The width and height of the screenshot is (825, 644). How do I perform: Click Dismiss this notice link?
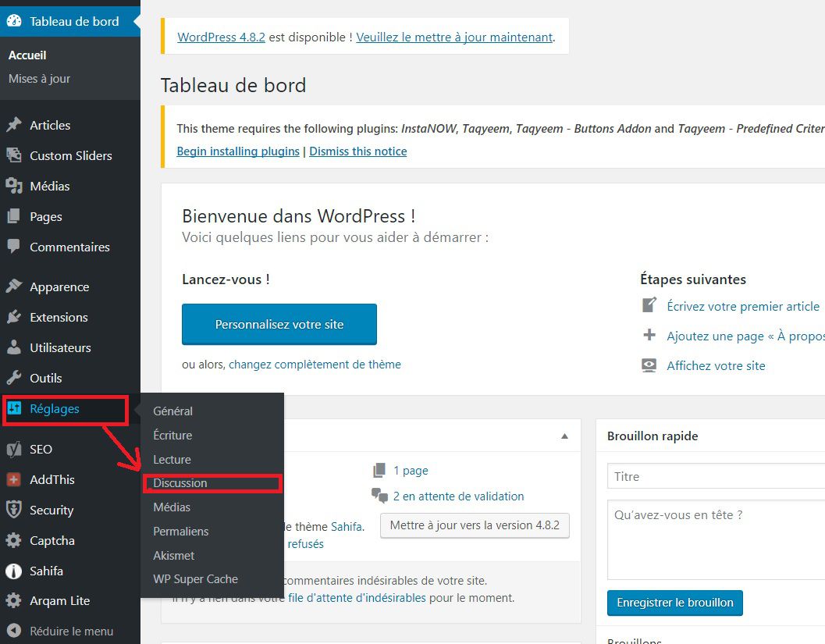pos(357,151)
